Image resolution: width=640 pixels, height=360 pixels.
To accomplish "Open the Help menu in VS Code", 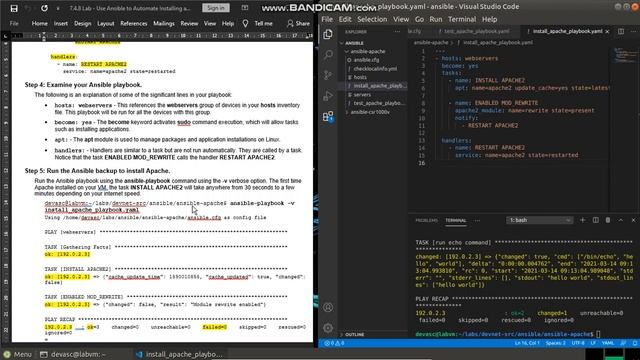I will (x=489, y=19).
